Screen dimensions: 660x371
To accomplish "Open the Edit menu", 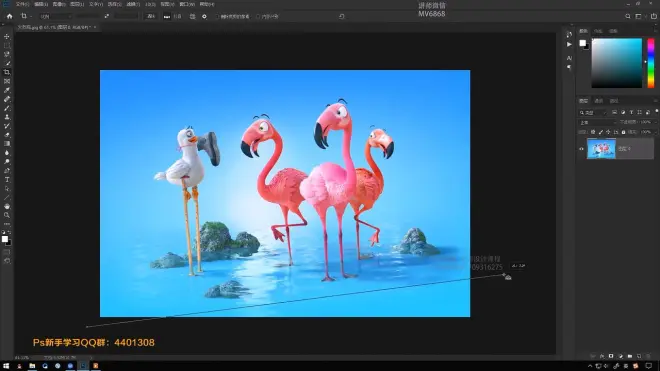I will (x=41, y=4).
